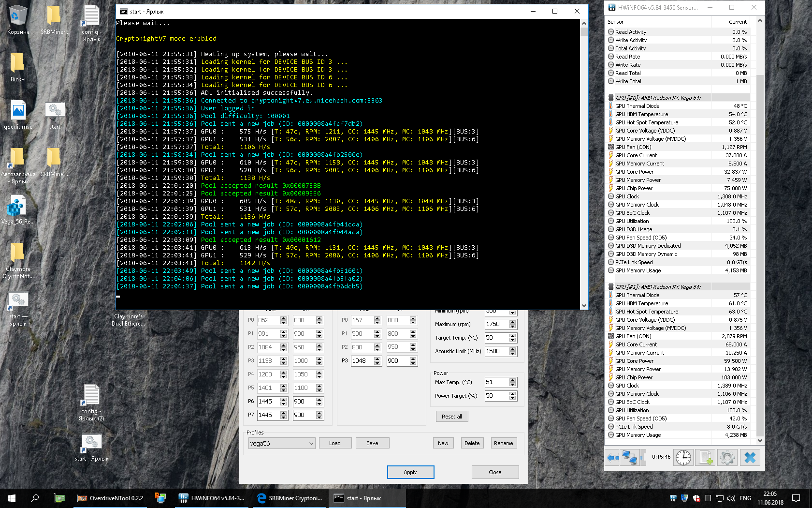Click HWiNFO remote network computers button
The height and width of the screenshot is (508, 812).
point(629,457)
